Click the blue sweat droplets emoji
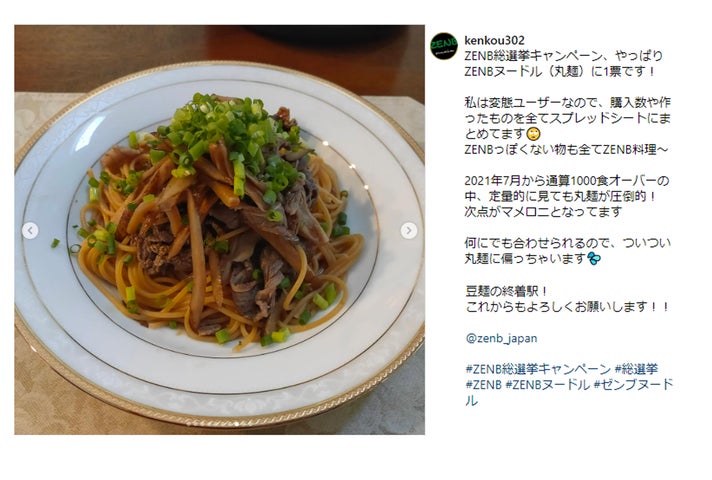 pyautogui.click(x=593, y=259)
